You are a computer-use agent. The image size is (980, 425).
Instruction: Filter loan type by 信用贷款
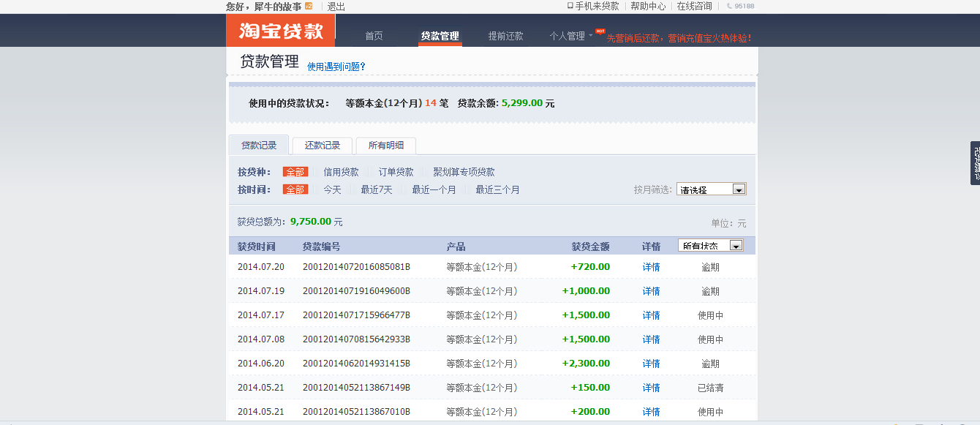tap(341, 172)
